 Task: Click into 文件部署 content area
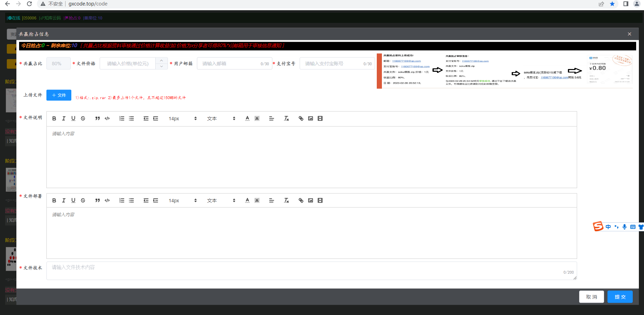tap(312, 233)
